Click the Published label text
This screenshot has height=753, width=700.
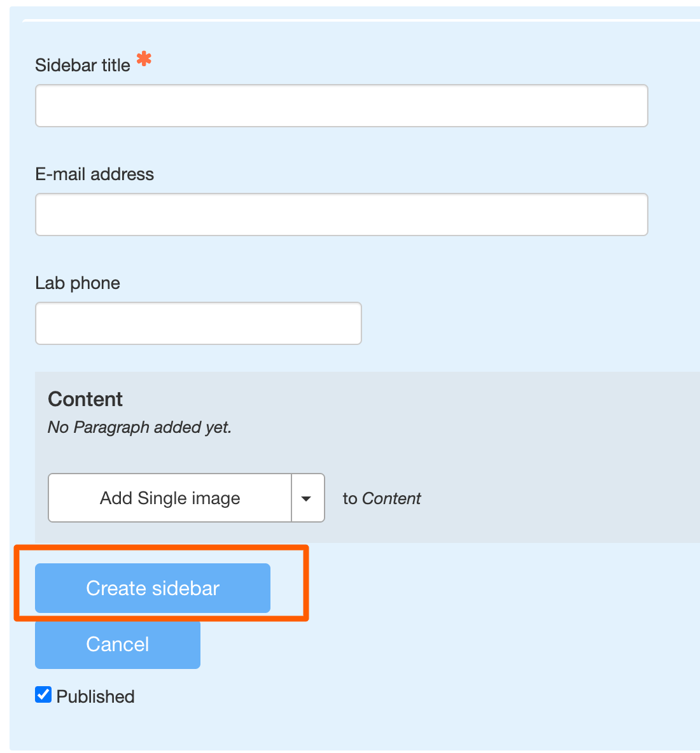click(94, 696)
